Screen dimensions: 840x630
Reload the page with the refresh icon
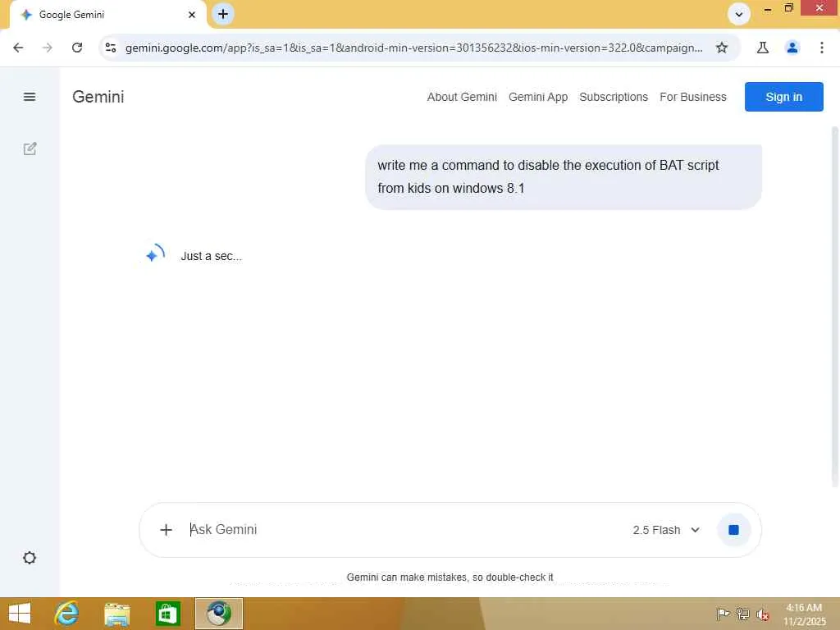77,48
